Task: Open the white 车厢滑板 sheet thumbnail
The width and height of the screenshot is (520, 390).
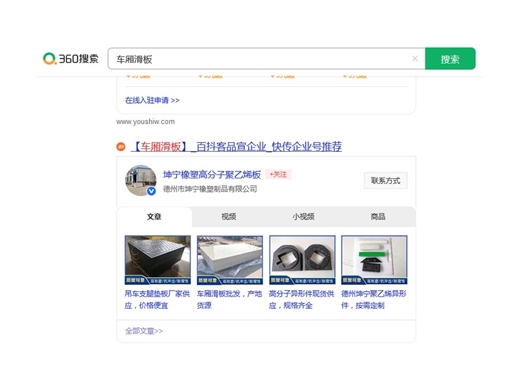Action: [x=230, y=260]
